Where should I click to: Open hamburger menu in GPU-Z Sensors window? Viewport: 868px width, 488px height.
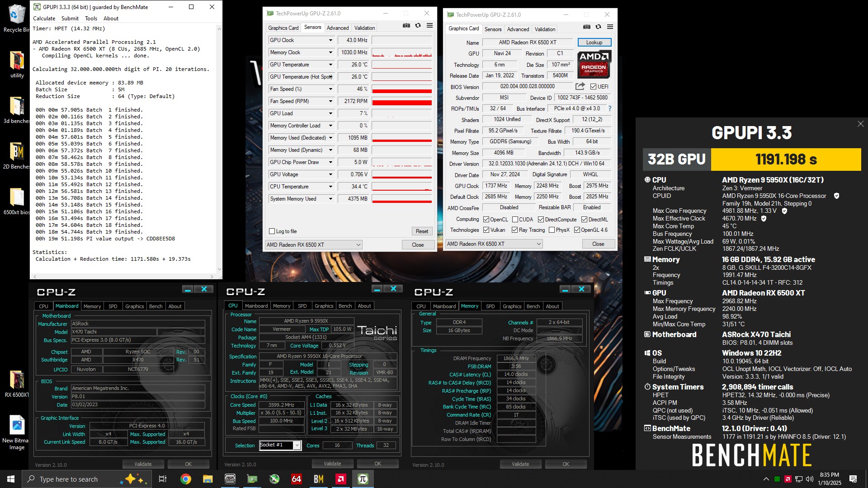[x=429, y=26]
